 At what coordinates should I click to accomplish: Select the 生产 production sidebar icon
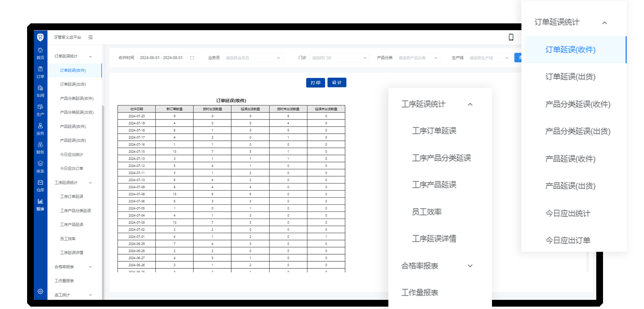coord(40,110)
